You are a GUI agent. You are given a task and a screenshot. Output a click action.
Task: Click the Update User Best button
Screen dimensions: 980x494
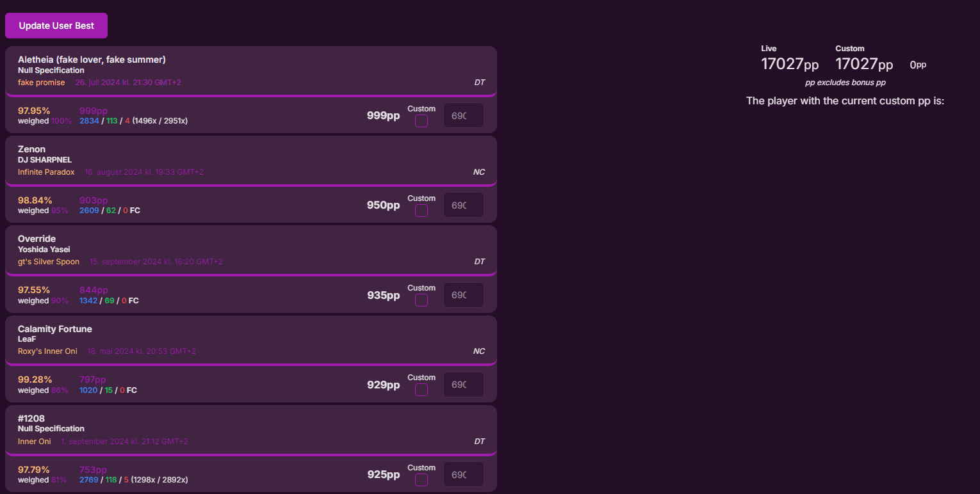56,26
